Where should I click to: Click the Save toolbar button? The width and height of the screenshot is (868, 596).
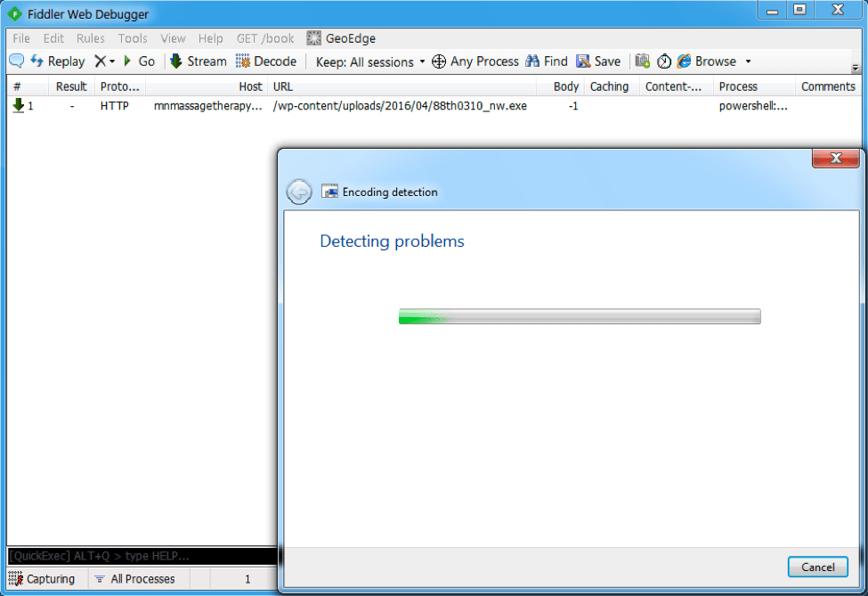(x=598, y=61)
